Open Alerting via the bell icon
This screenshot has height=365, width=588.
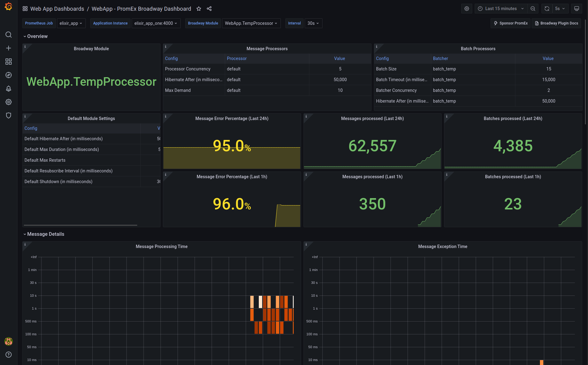(x=9, y=88)
